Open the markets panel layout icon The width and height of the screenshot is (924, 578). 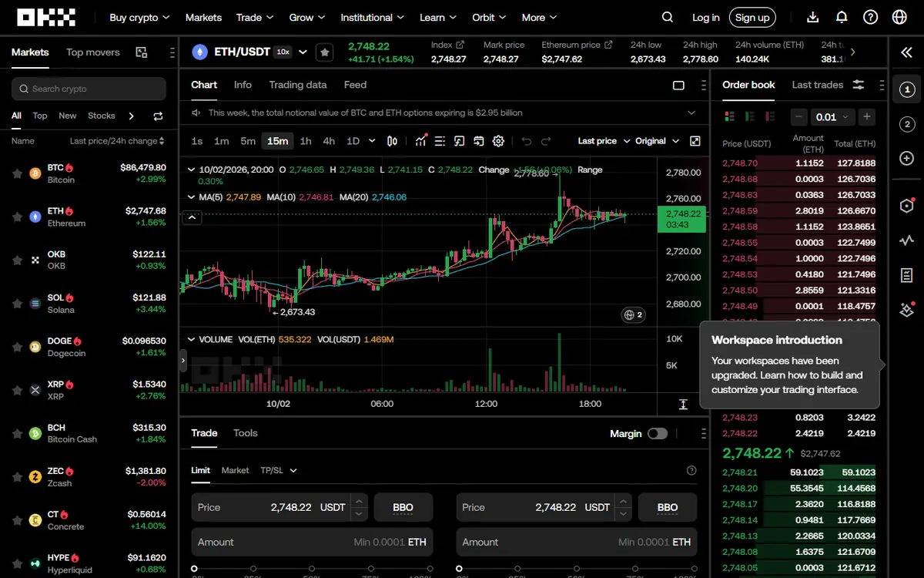click(142, 52)
